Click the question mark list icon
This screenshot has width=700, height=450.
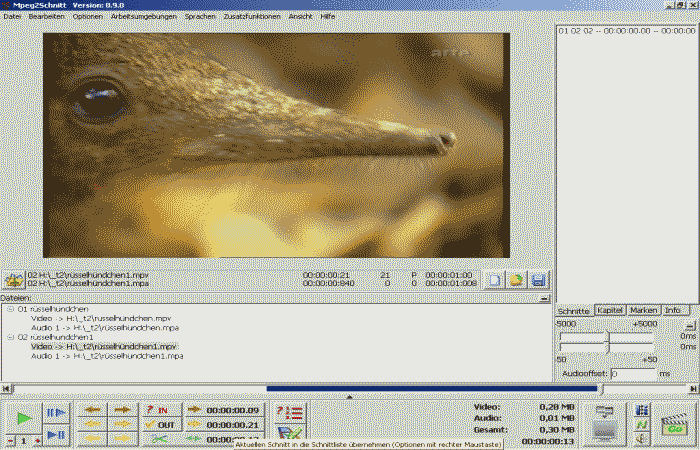(x=289, y=412)
